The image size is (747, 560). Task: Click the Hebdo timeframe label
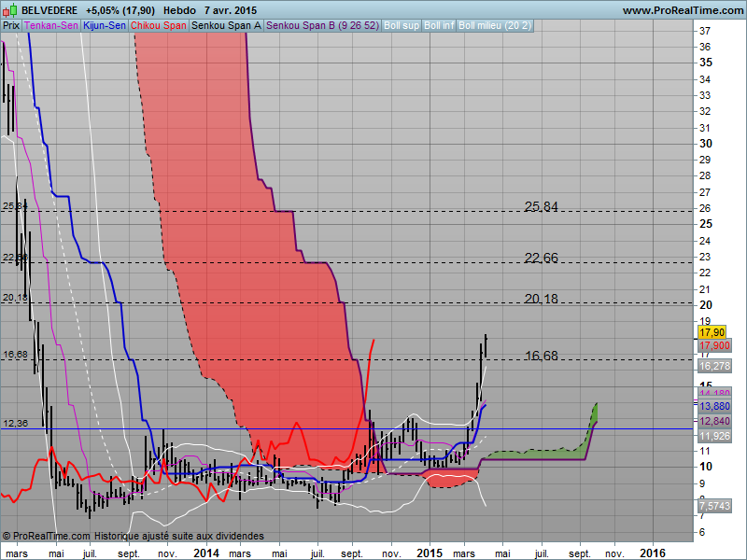click(179, 10)
